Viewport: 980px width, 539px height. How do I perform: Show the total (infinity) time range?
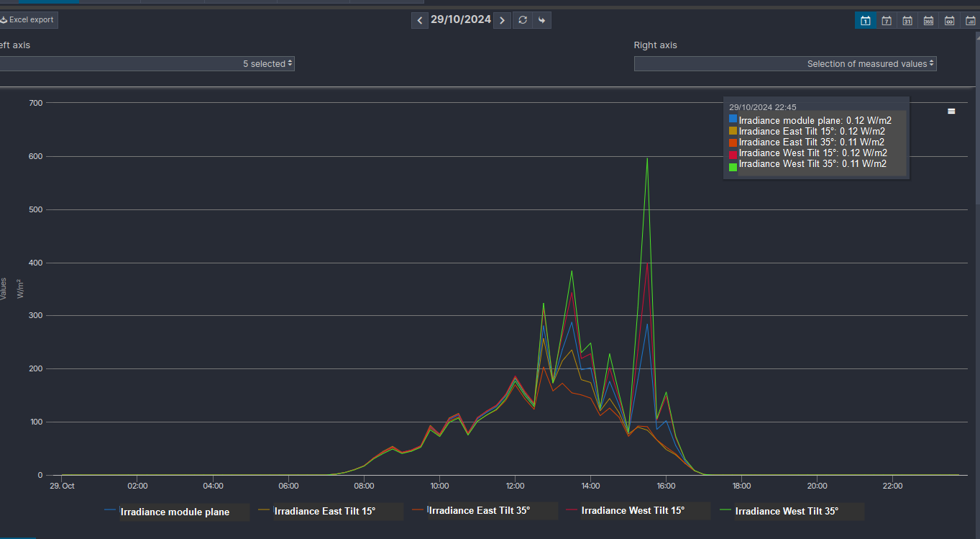tap(949, 20)
